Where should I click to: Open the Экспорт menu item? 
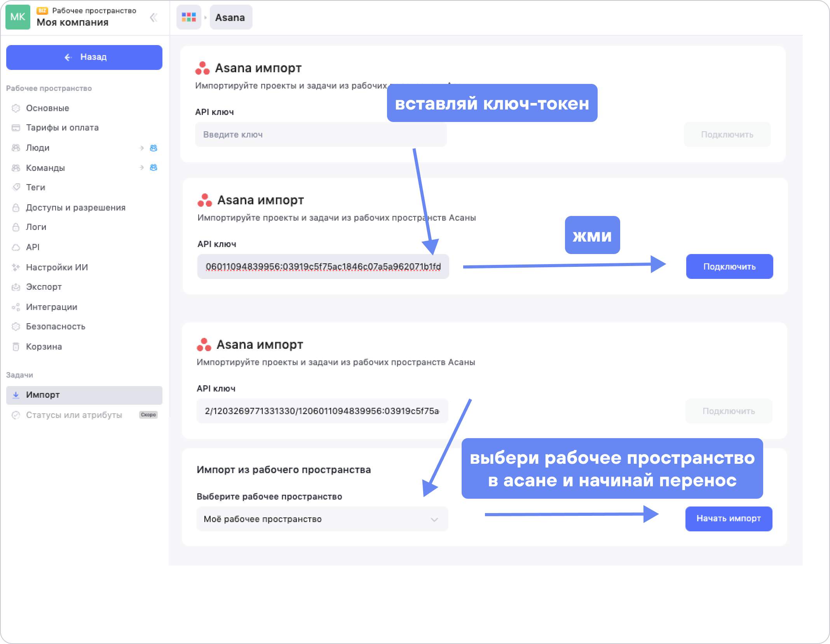point(84,287)
